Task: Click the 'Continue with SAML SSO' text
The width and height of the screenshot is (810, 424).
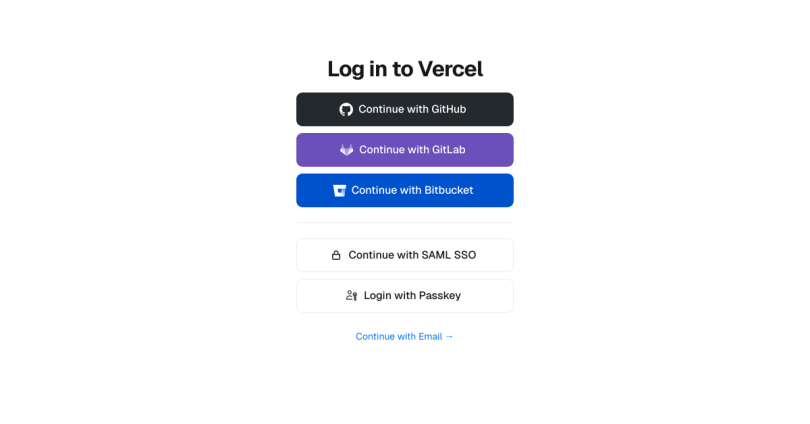Action: pyautogui.click(x=412, y=255)
